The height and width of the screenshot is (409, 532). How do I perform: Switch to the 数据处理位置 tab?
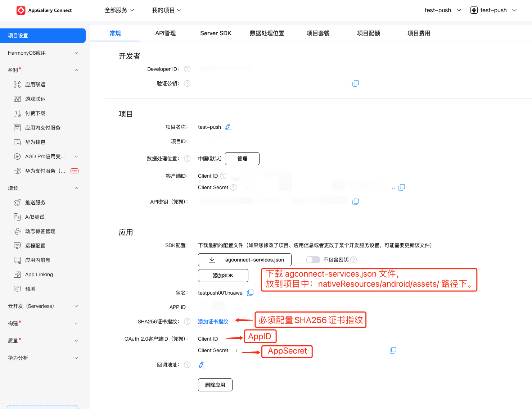(x=267, y=33)
